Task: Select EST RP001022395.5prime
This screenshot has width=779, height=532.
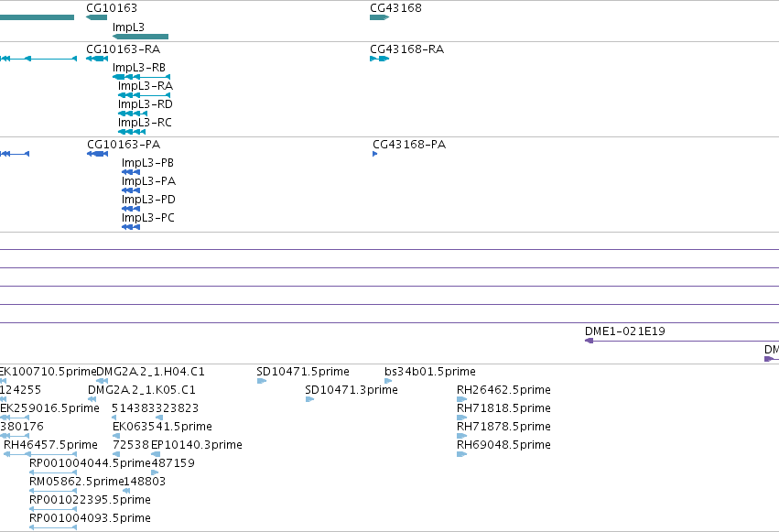Action: tap(90, 500)
